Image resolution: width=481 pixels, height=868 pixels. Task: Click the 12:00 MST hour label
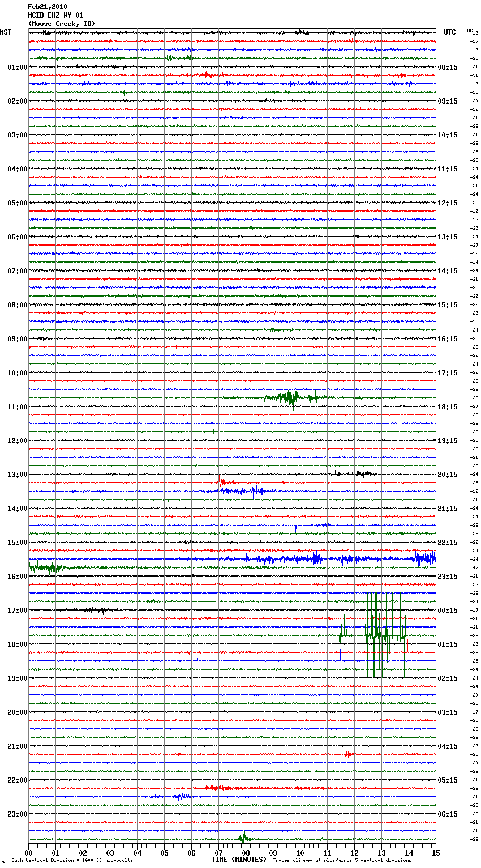click(x=18, y=441)
